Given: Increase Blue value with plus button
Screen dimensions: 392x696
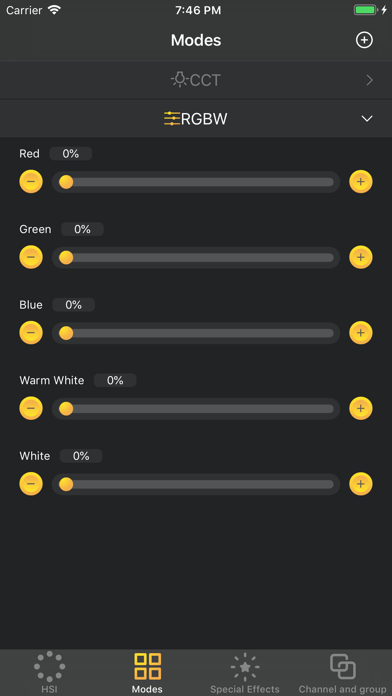Looking at the screenshot, I should pos(360,332).
